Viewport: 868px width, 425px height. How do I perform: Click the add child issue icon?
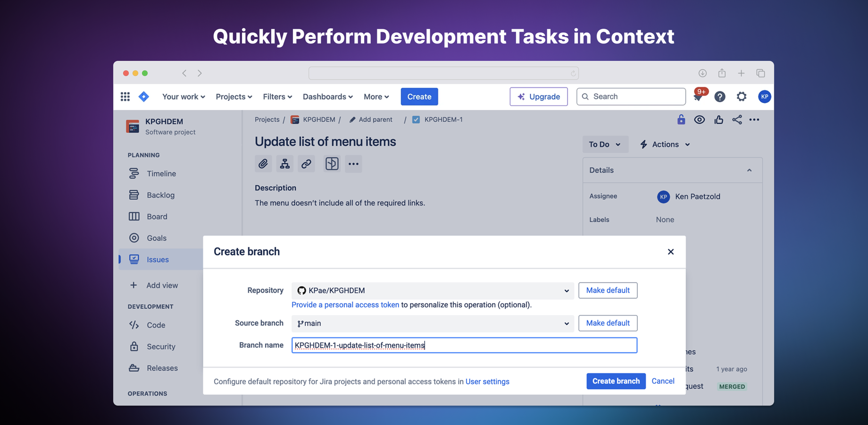coord(285,164)
